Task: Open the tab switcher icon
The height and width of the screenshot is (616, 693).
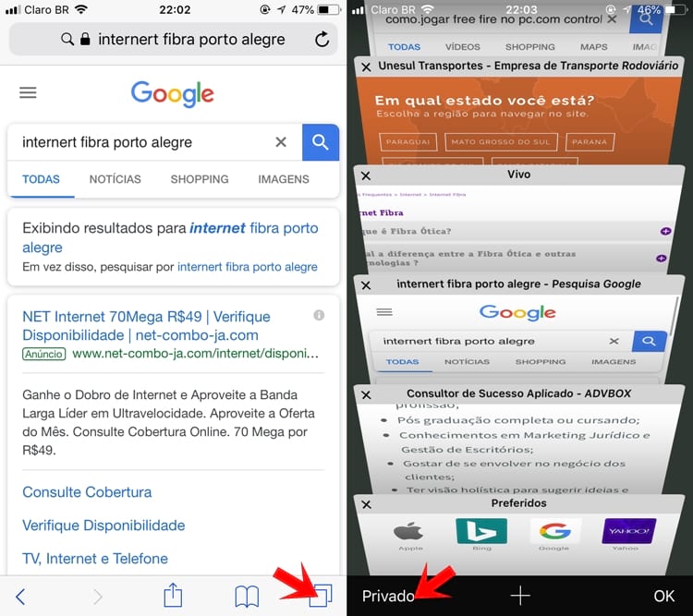Action: point(321,596)
